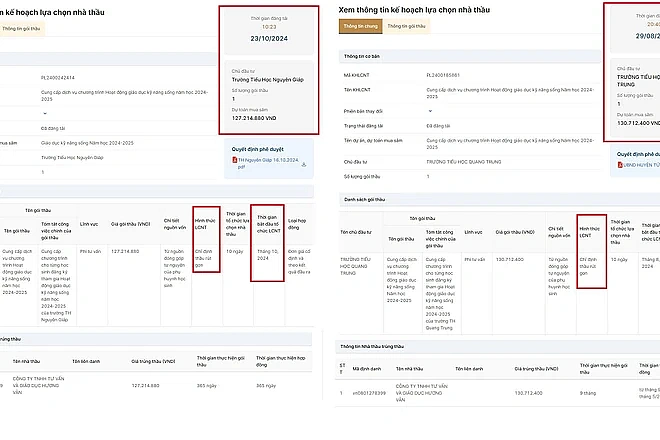This screenshot has height=440, width=660.
Task: Click 'Thời gian bắt đầu tổ chức LCNT' column header in left table
Action: click(269, 224)
